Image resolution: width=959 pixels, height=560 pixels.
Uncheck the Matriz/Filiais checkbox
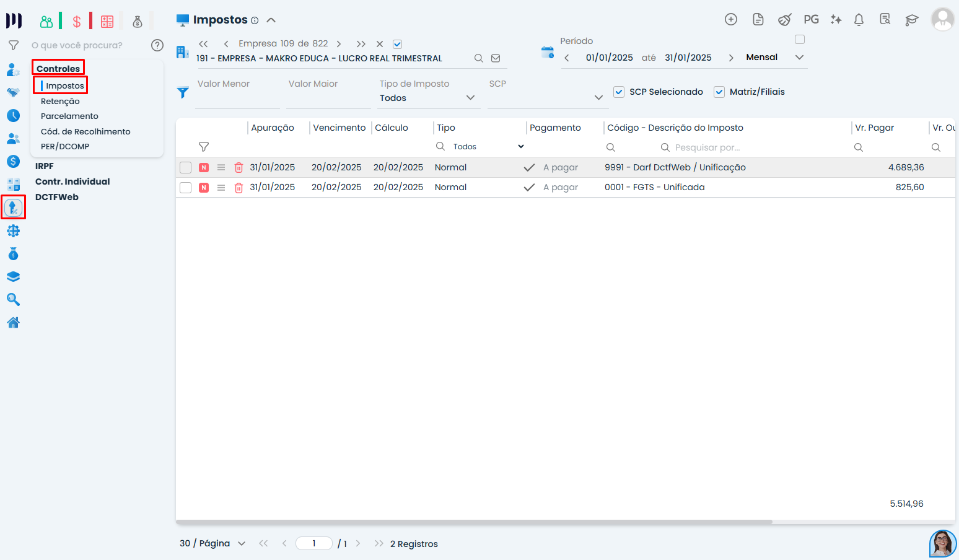click(x=719, y=92)
